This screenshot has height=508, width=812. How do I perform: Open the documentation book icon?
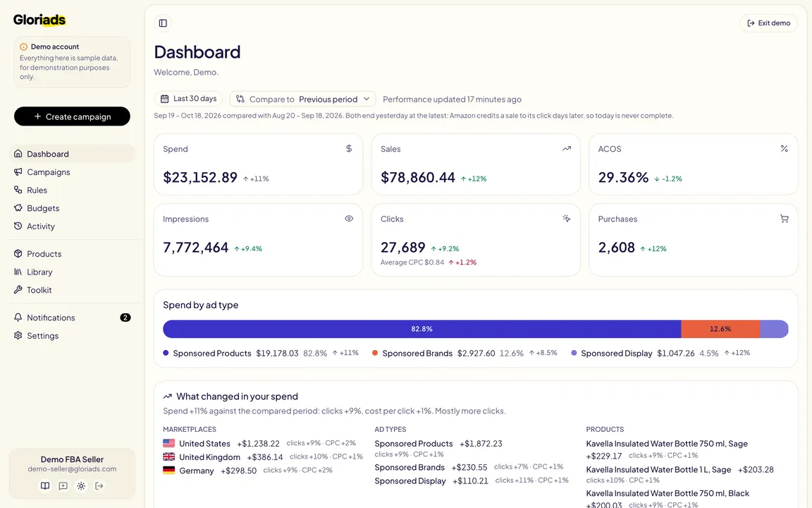tap(45, 485)
